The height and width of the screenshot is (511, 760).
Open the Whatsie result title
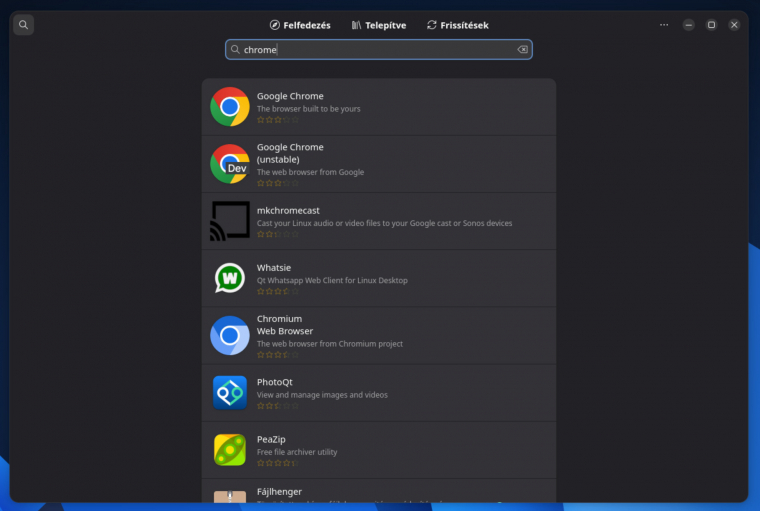tap(274, 268)
